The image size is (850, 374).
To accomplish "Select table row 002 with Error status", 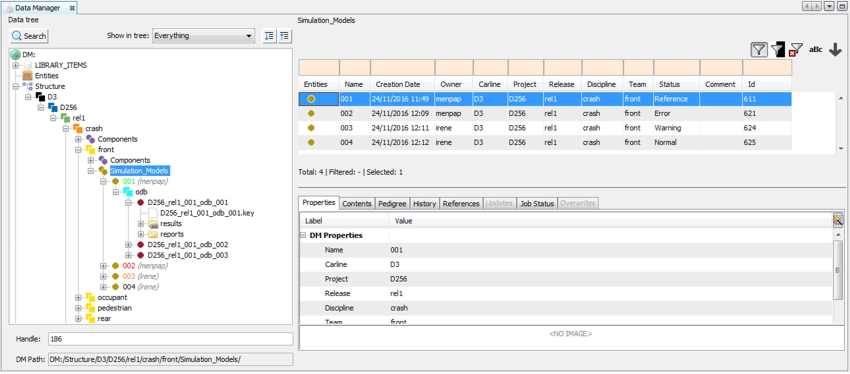I will coord(545,114).
